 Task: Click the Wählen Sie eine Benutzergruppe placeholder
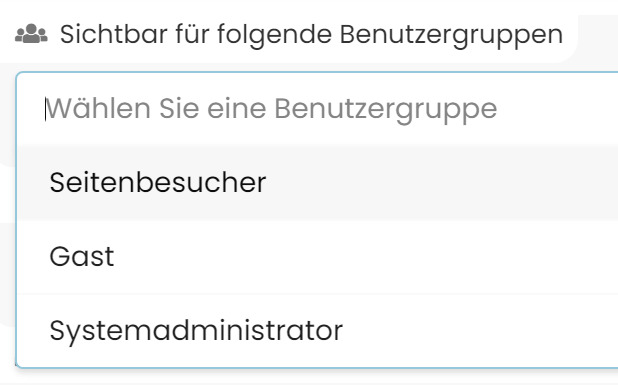pyautogui.click(x=272, y=109)
